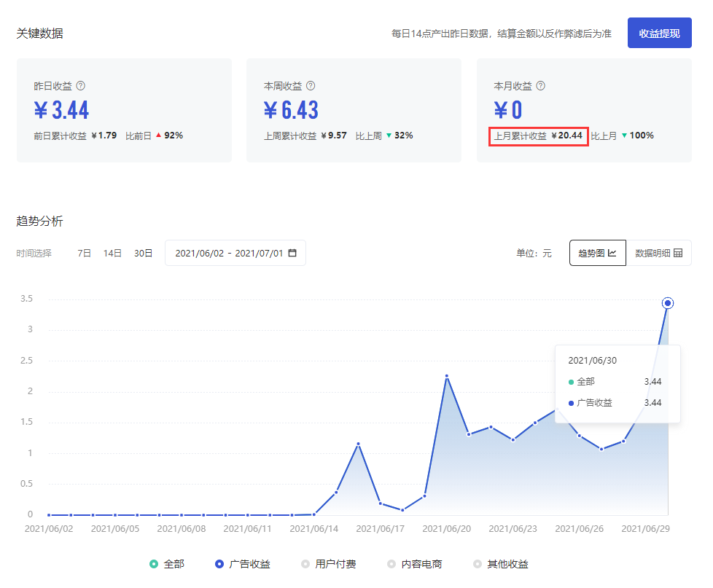Click the 92% increase indicator
The image size is (713, 588).
coord(169,136)
